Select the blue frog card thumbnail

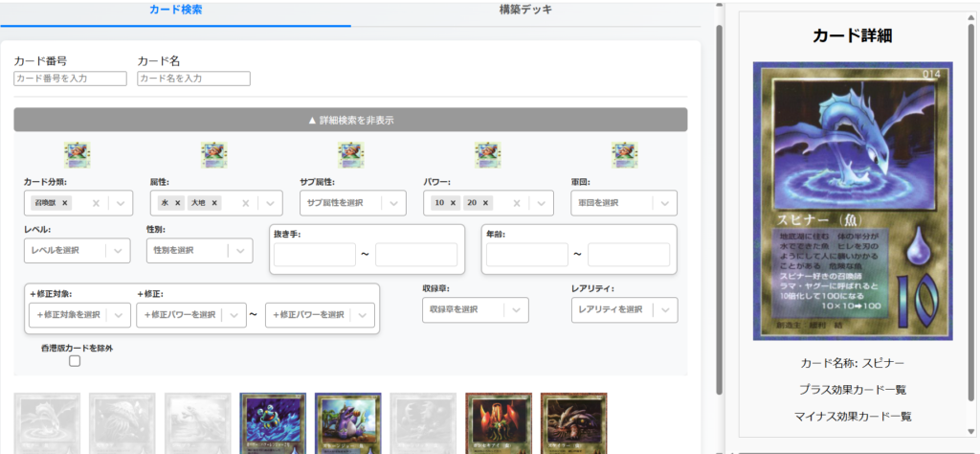[273, 421]
